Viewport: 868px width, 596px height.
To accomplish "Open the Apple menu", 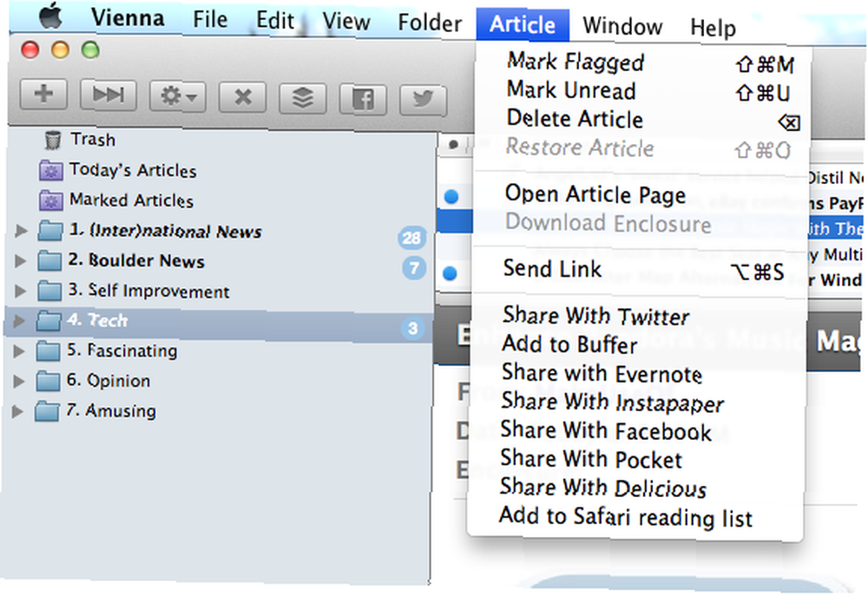I will pos(51,15).
